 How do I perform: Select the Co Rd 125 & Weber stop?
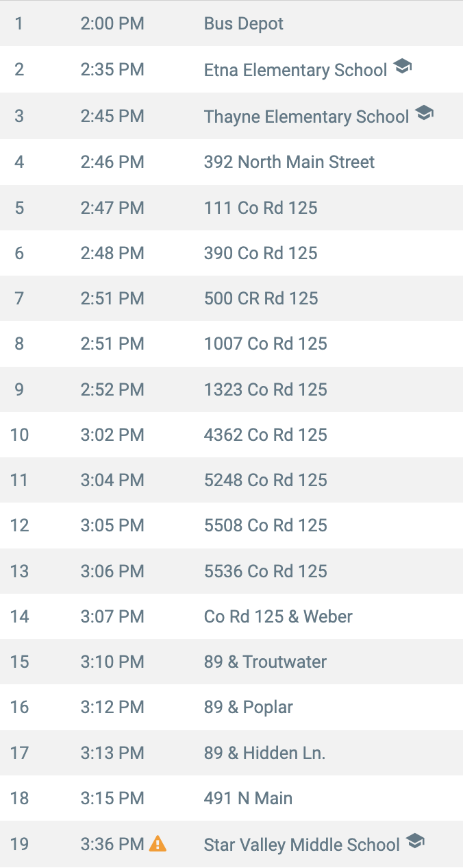(231, 616)
